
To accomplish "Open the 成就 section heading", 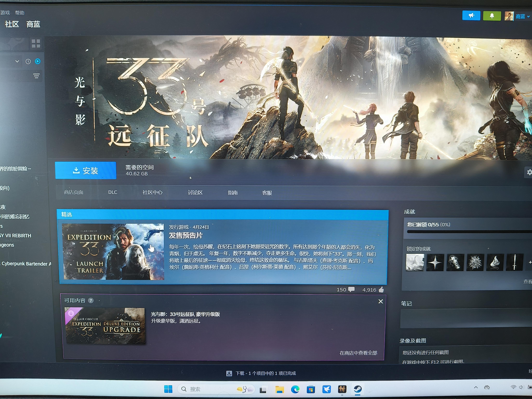I will pyautogui.click(x=409, y=212).
